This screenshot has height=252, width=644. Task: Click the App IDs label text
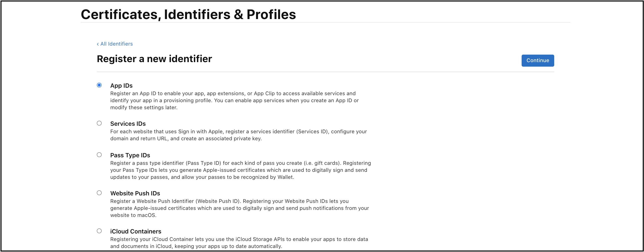tap(121, 86)
